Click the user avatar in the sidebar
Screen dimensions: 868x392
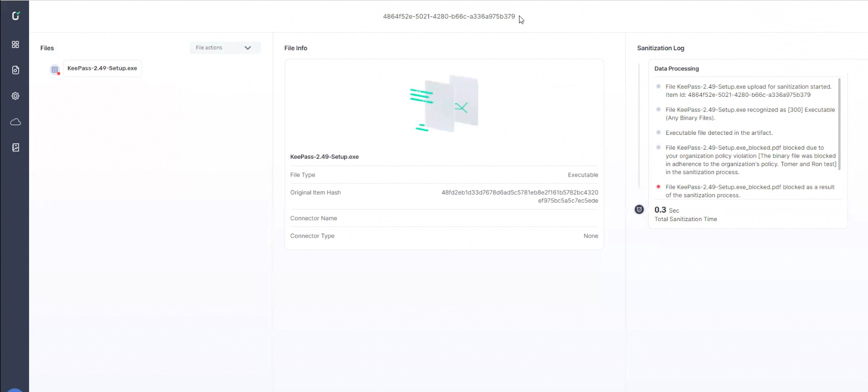pyautogui.click(x=15, y=390)
